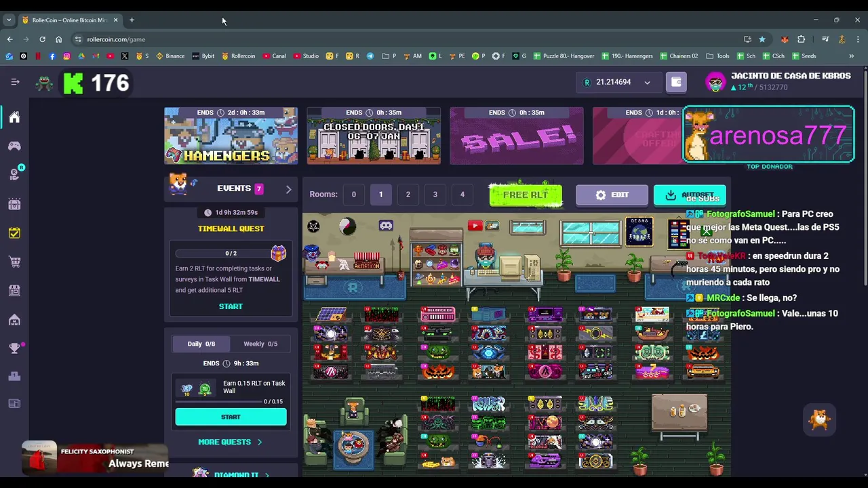Image resolution: width=868 pixels, height=488 pixels.
Task: Close the RollerCoin browser tab
Action: coord(115,20)
